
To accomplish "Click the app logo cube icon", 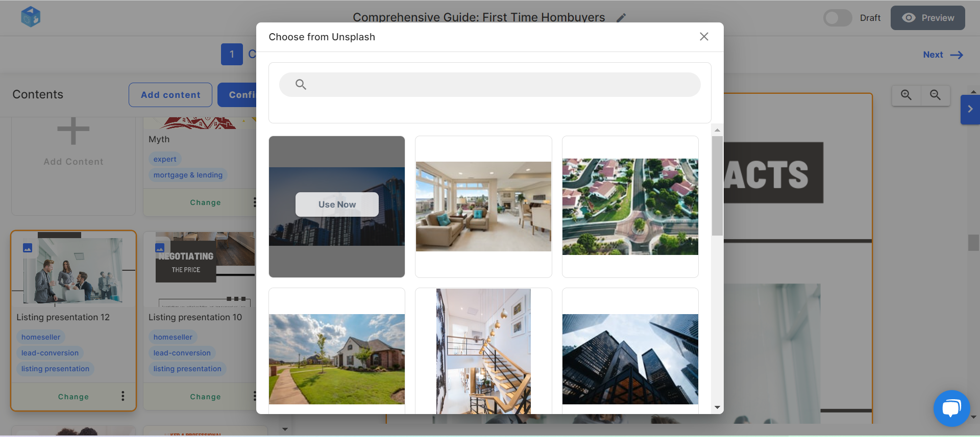I will coord(31,17).
